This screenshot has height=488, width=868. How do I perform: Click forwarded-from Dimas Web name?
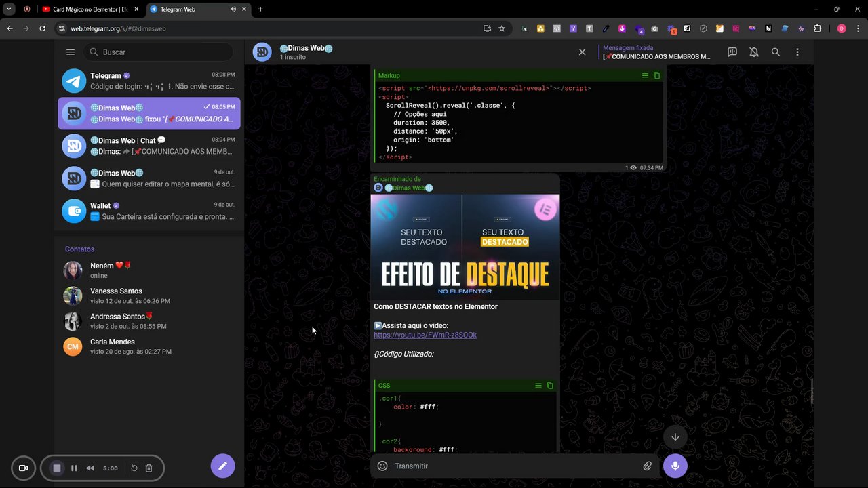(409, 188)
